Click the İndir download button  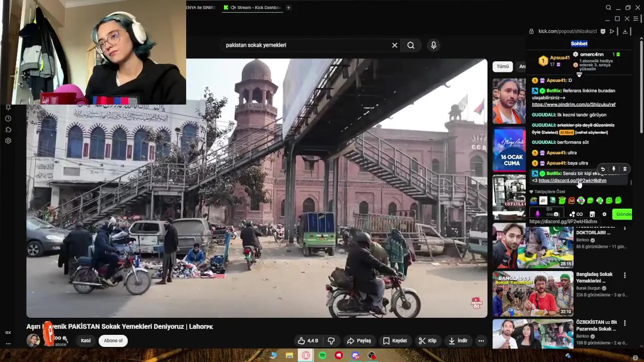[x=458, y=341]
